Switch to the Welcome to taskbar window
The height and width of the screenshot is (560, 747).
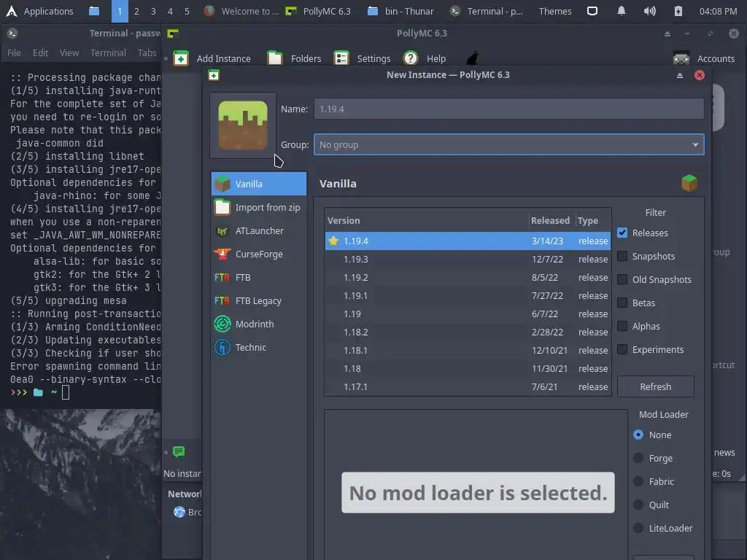click(x=241, y=11)
